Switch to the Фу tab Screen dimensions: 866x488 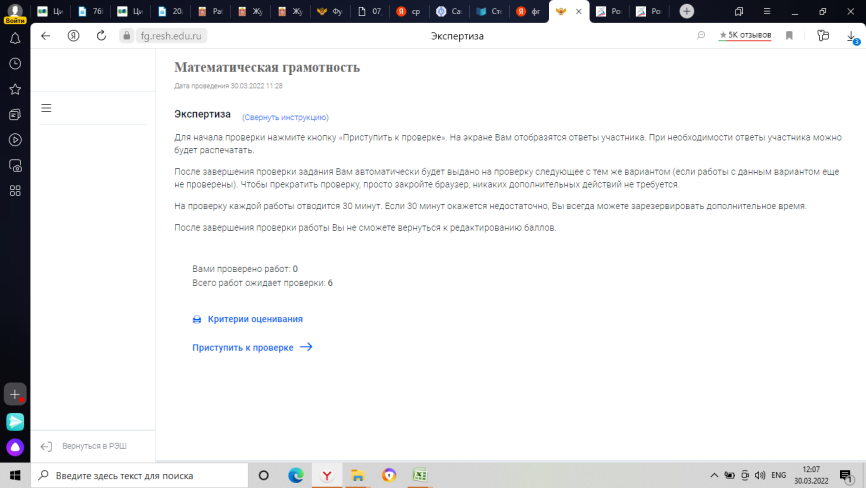330,11
